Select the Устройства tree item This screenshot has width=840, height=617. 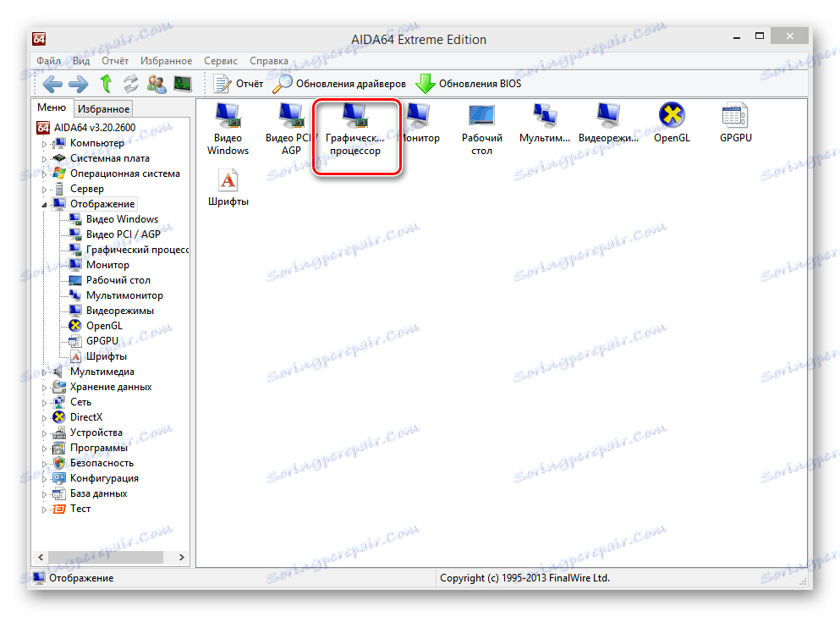[x=88, y=432]
